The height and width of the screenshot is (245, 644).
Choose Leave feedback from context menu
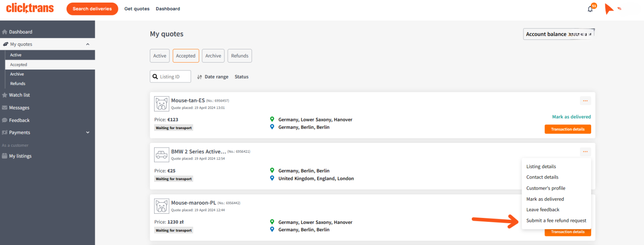(543, 210)
